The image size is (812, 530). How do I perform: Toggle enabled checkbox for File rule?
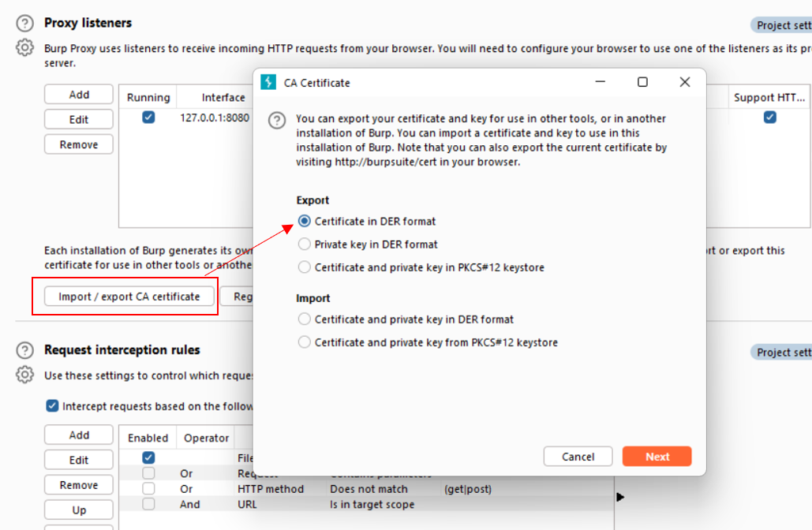[148, 457]
